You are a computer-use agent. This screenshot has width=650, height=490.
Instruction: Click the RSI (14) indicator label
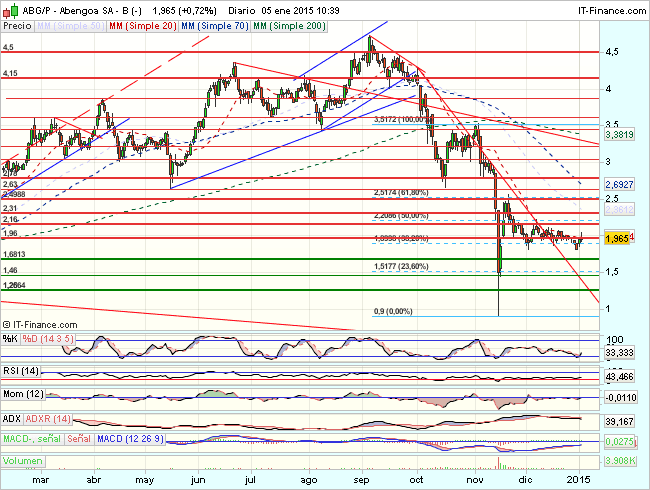coord(21,371)
